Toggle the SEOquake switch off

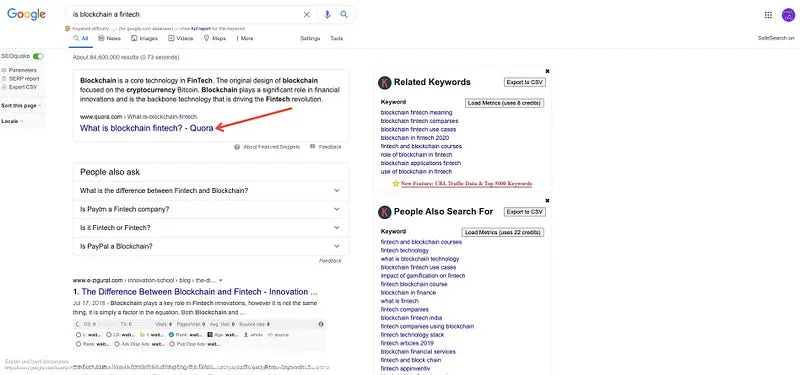[x=38, y=56]
